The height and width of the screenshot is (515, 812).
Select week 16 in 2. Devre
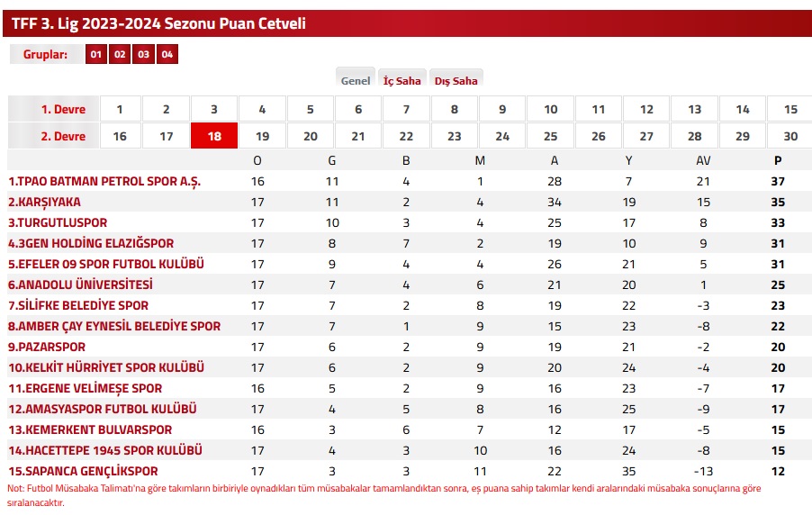point(119,137)
